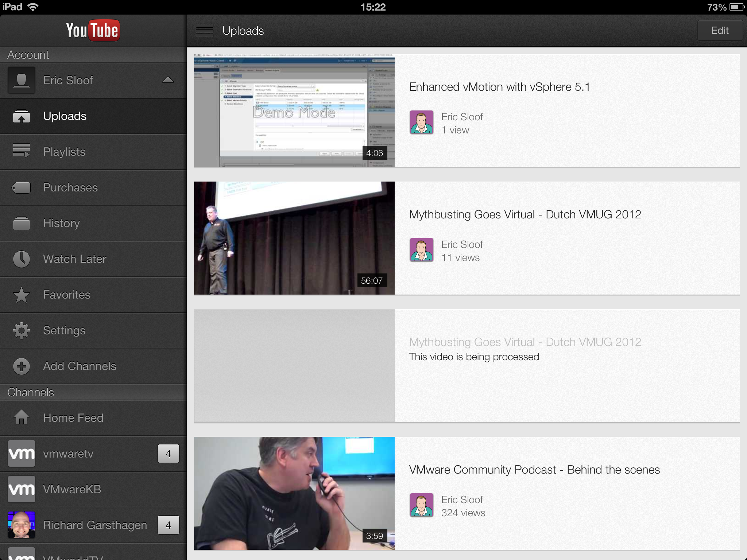Open VMware Community Podcast - Behind the scenes title
Screen dimensions: 747x560
point(534,470)
